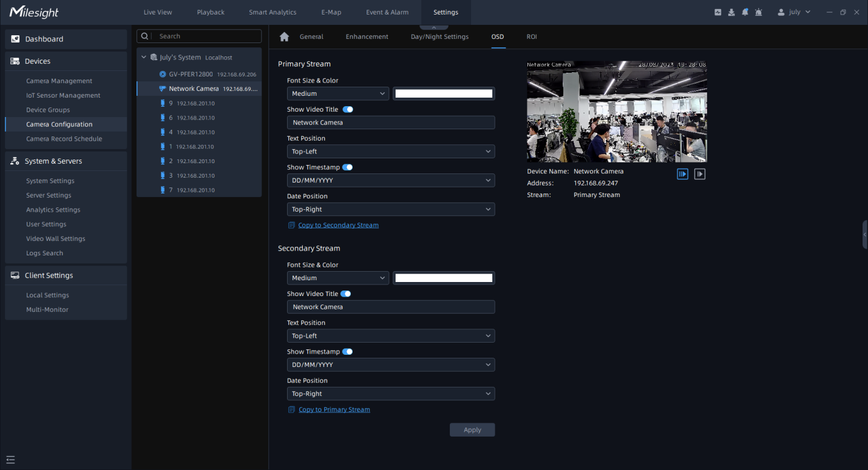Open the system health monitor icon
This screenshot has height=470, width=868.
(718, 12)
